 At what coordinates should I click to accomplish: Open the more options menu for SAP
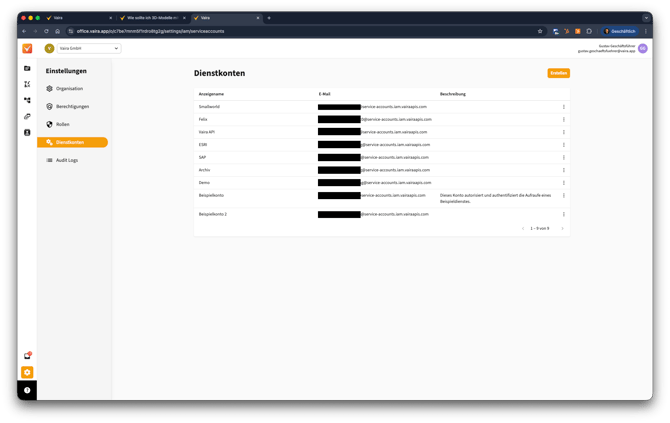pyautogui.click(x=563, y=157)
